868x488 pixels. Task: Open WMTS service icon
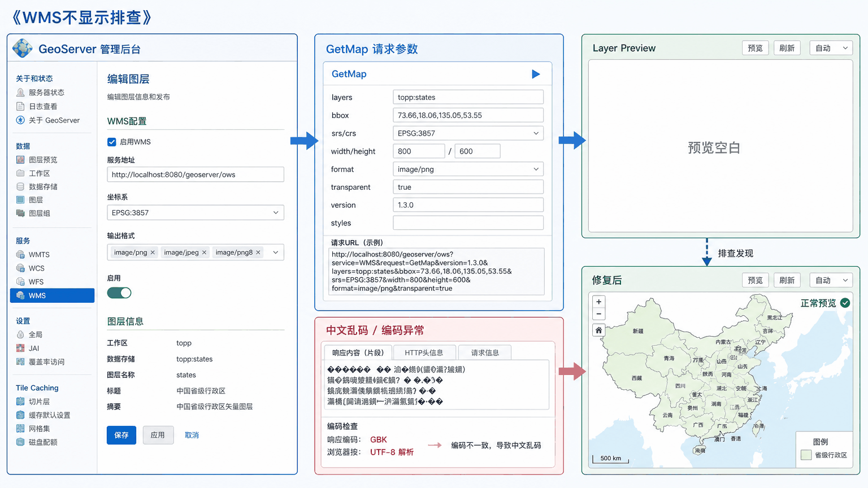tap(20, 255)
